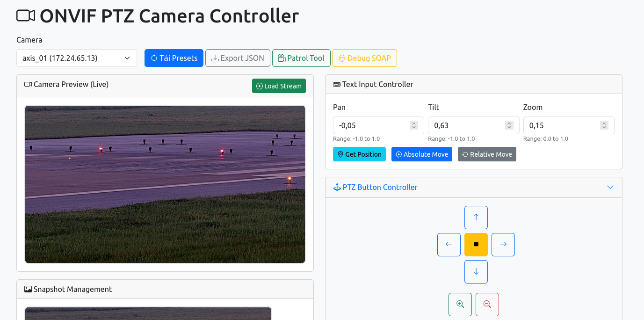Click the Zoom field label
644x320 pixels.
pos(533,107)
